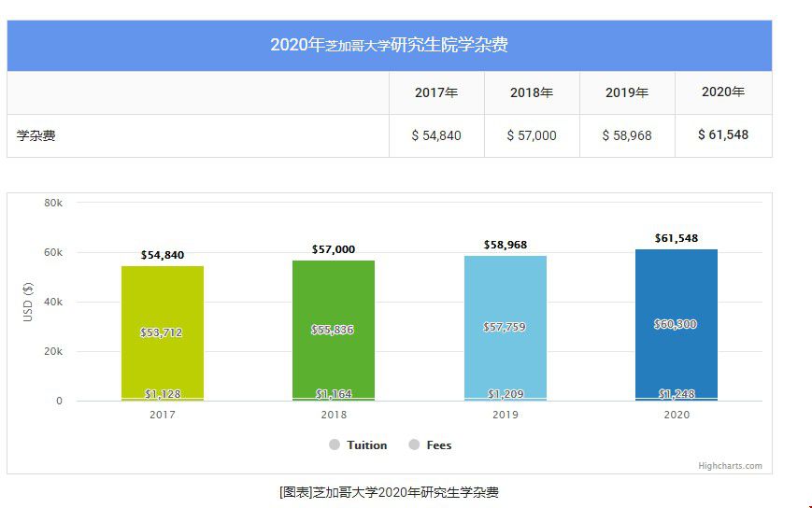The height and width of the screenshot is (508, 812).
Task: Click the 80k y-axis label
Action: click(x=53, y=203)
